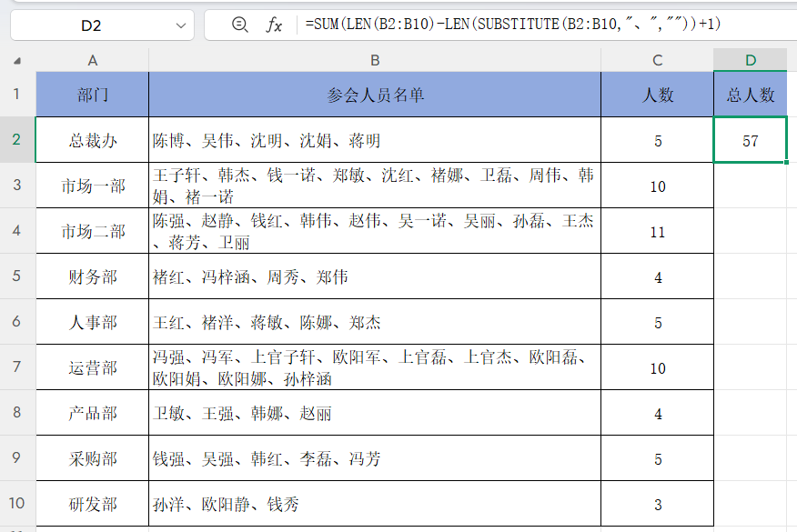Click the 运营部 name list cell
The width and height of the screenshot is (797, 532).
tap(375, 366)
